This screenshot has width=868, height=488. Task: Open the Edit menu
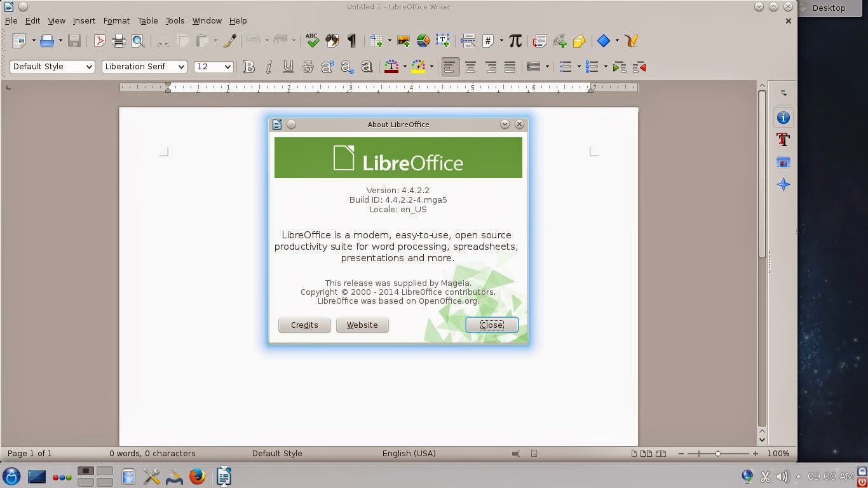point(32,20)
